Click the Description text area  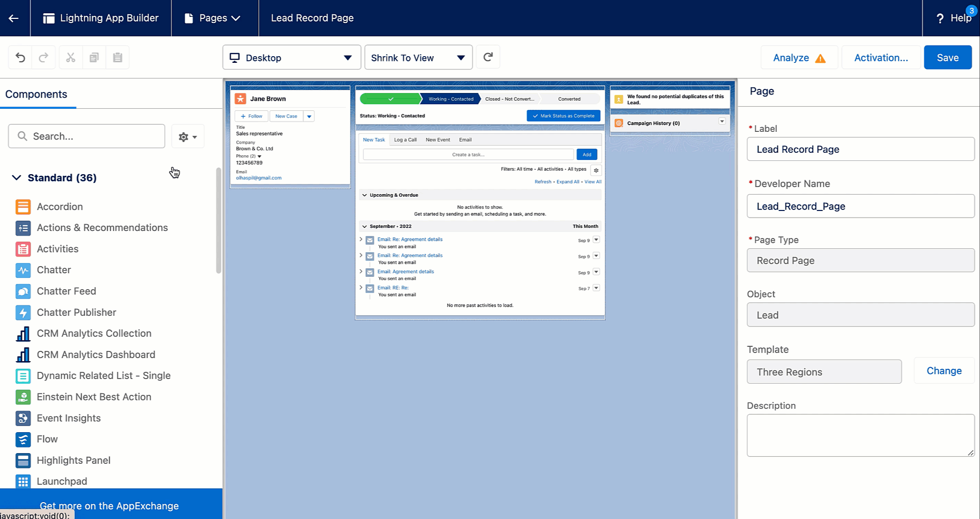pyautogui.click(x=861, y=435)
